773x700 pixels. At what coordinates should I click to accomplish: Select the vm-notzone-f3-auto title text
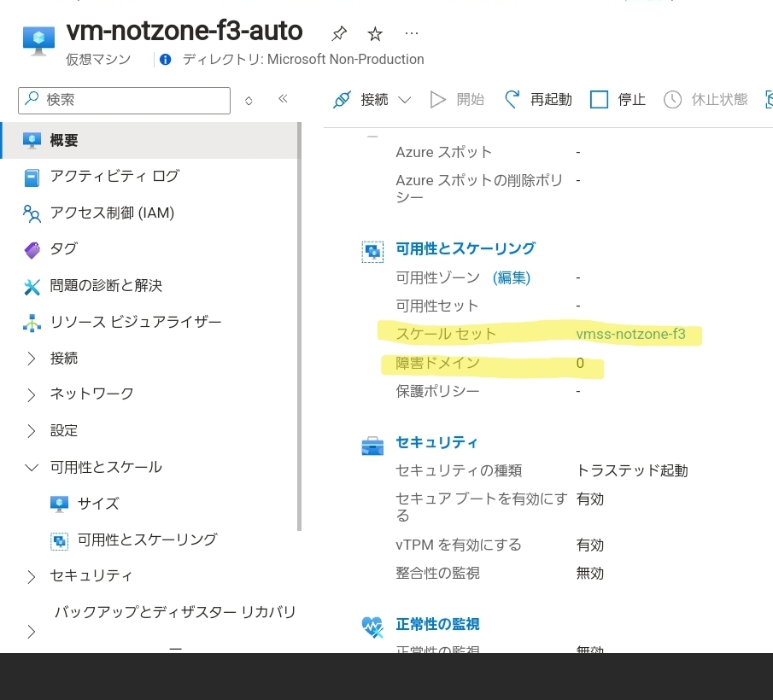(x=184, y=31)
